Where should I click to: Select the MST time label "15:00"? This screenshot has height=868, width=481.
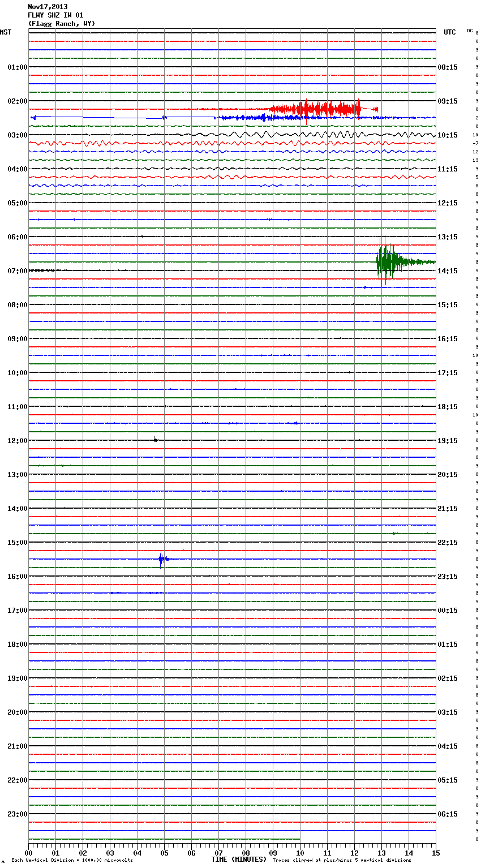[x=18, y=543]
